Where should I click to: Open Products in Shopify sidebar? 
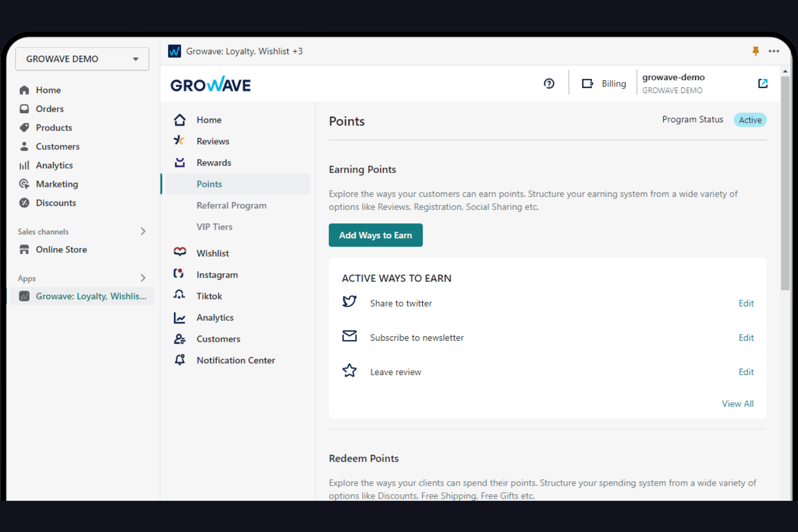[x=54, y=128]
